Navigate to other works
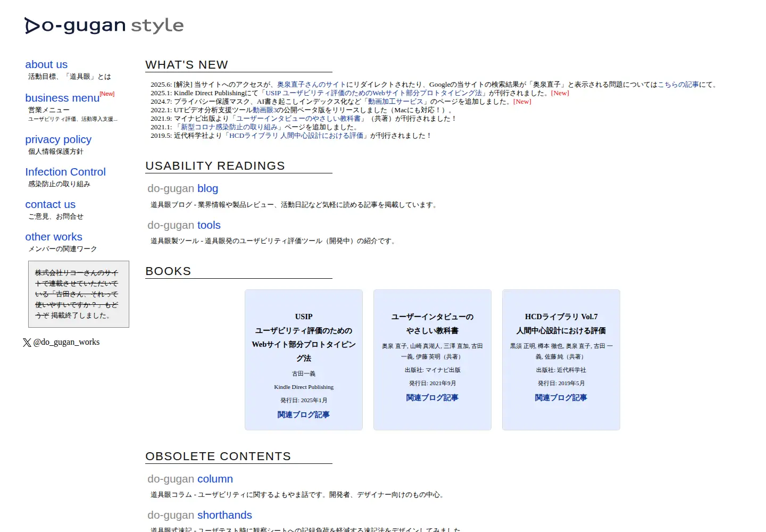 [x=54, y=237]
